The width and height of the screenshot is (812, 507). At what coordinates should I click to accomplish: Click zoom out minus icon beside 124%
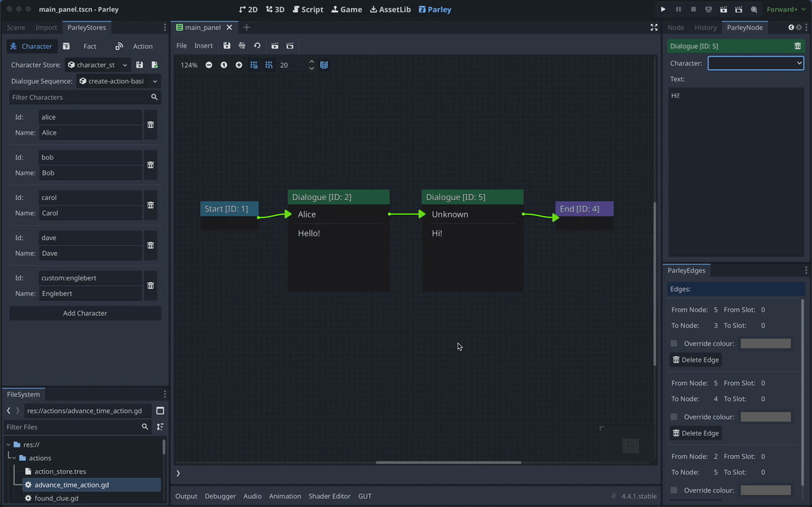(x=209, y=65)
